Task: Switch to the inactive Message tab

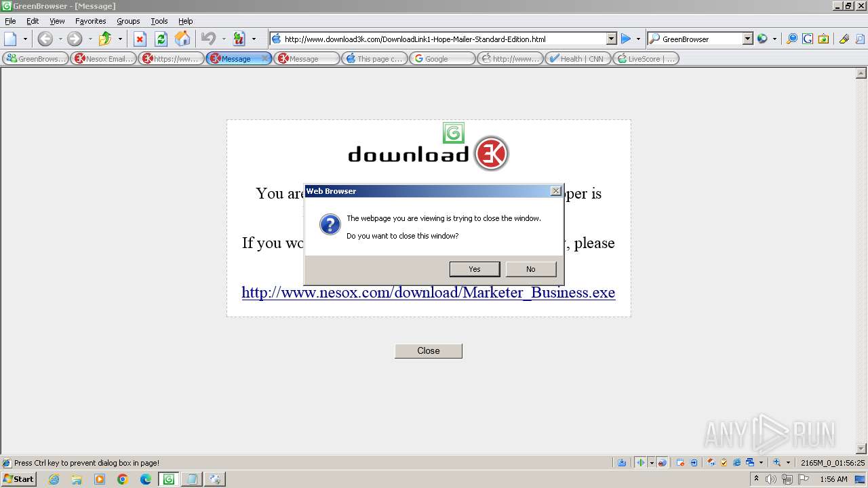Action: 307,59
